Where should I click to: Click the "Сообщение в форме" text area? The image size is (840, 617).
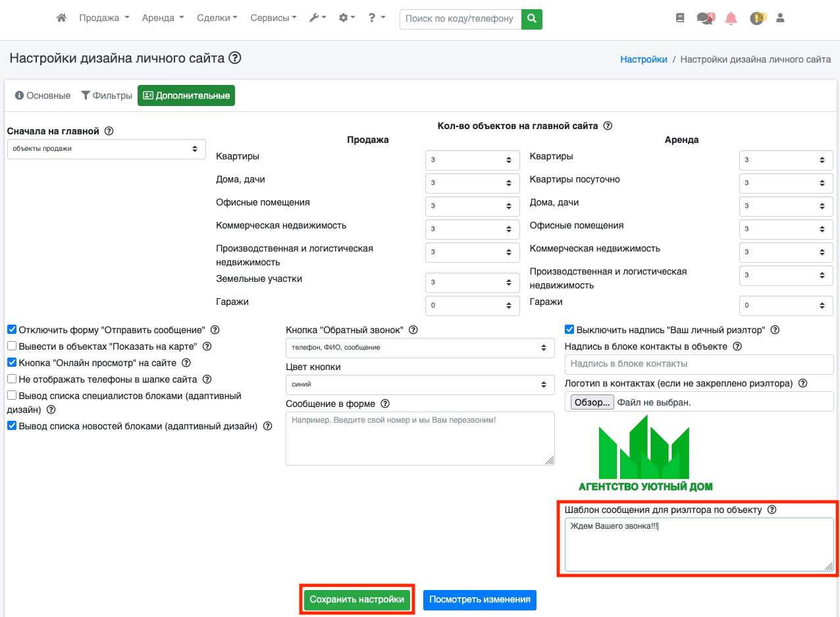pos(419,439)
